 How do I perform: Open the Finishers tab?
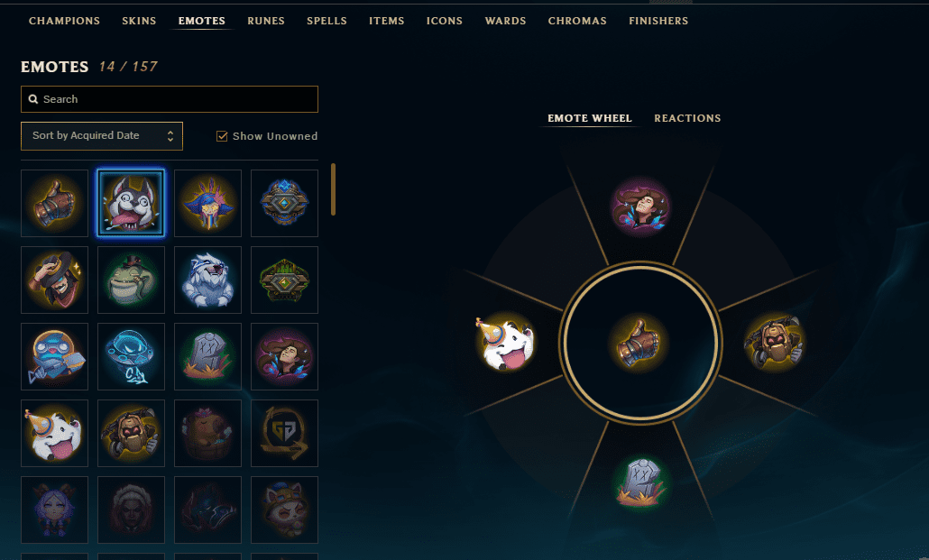(658, 21)
